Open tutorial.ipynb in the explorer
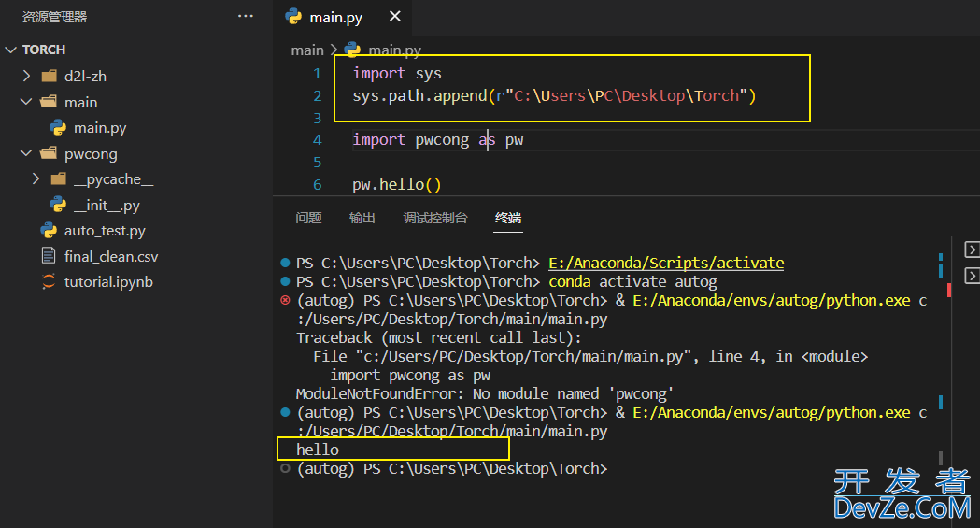This screenshot has width=980, height=528. tap(108, 282)
